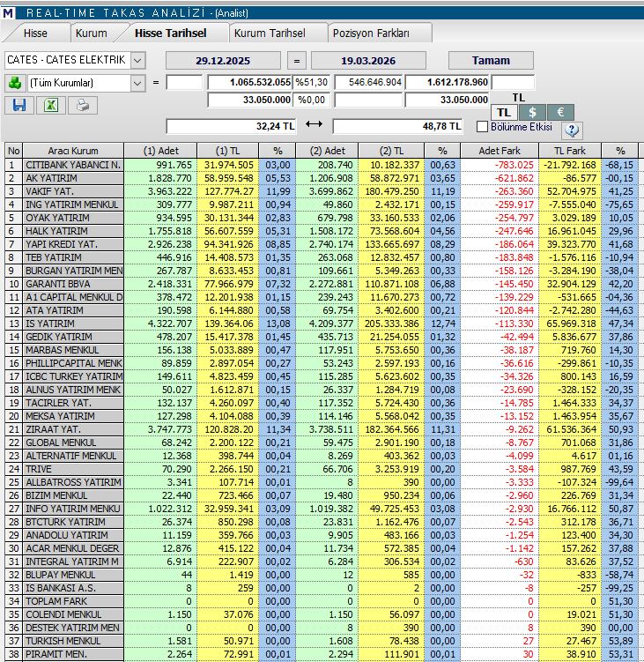Export table to Excel icon

coord(51,105)
